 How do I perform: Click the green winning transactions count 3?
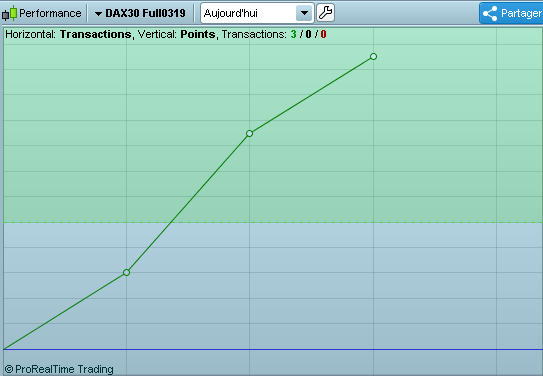(293, 34)
